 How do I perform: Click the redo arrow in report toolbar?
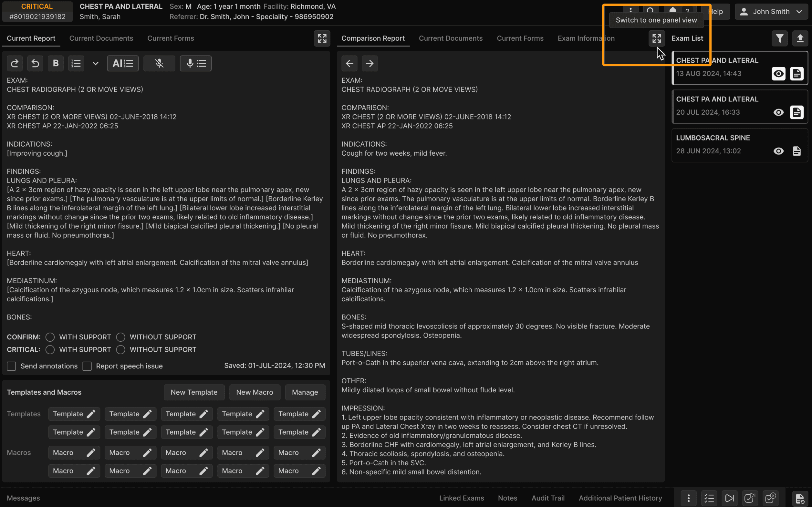[x=15, y=63]
